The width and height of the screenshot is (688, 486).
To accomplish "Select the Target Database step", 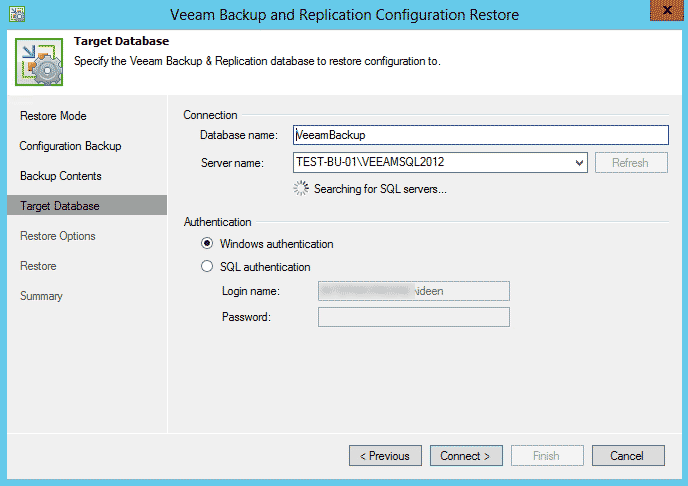I will pyautogui.click(x=87, y=205).
